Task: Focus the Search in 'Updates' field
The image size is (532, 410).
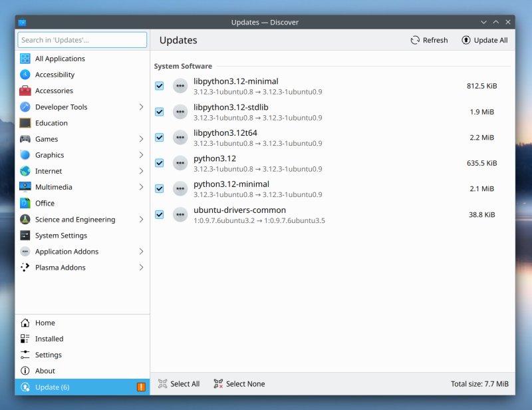Action: 82,40
